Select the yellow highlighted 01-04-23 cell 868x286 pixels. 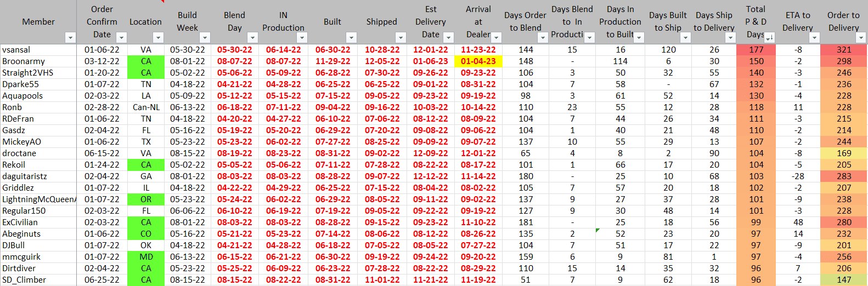(478, 61)
